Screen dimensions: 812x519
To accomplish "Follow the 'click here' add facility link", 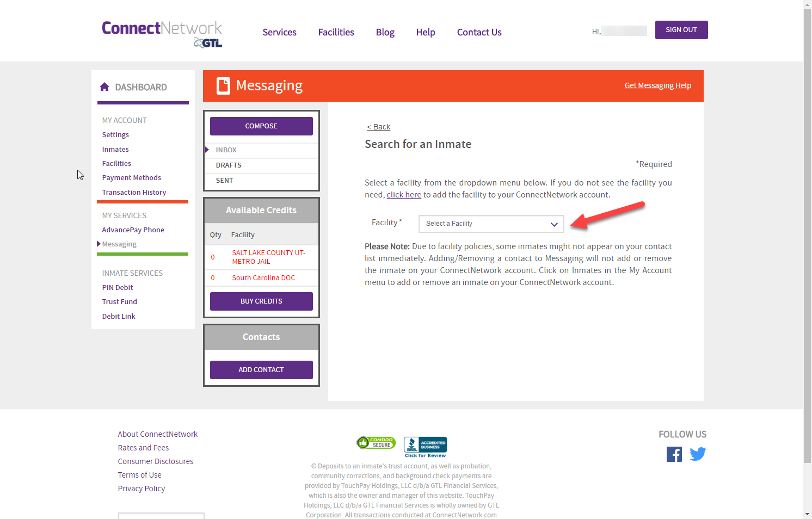I will [404, 195].
